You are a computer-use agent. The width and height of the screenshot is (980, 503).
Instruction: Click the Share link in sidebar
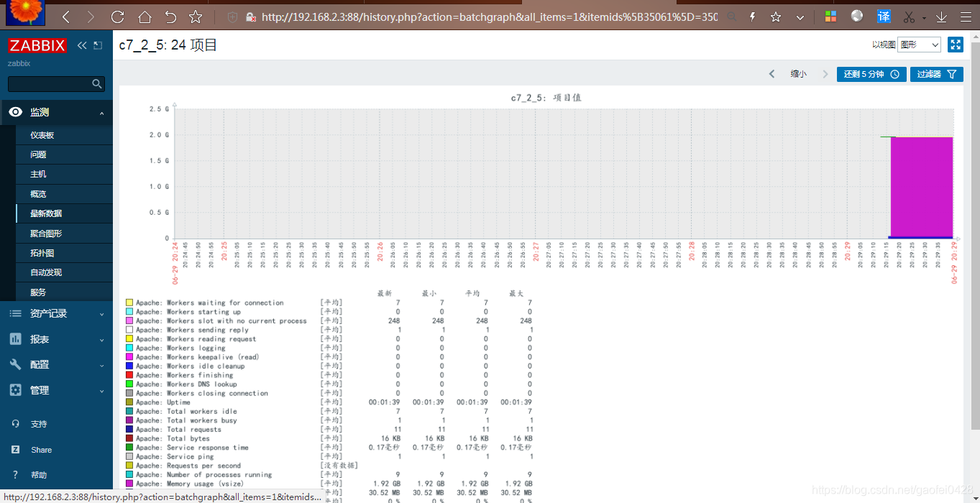click(42, 450)
